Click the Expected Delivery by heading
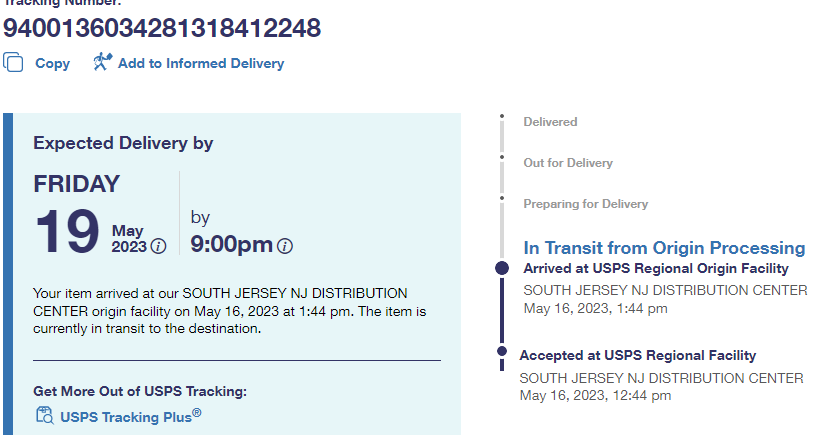The image size is (826, 435). (123, 143)
